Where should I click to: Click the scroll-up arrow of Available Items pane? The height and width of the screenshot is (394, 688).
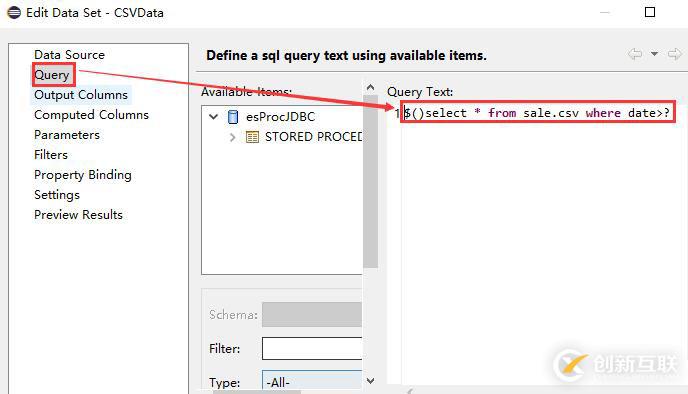[370, 87]
